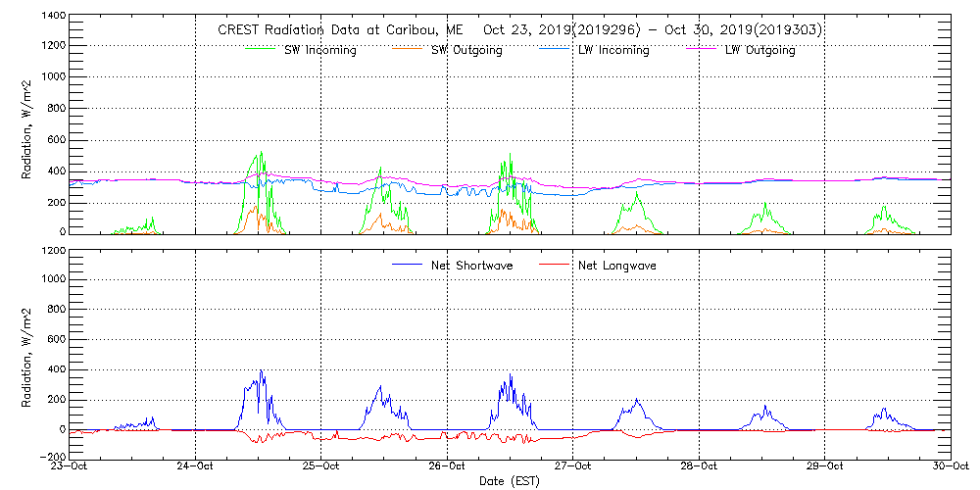Click the chart title 'CREST Radiation Data at Caribou, ME'
980x490 pixels.
(340, 30)
